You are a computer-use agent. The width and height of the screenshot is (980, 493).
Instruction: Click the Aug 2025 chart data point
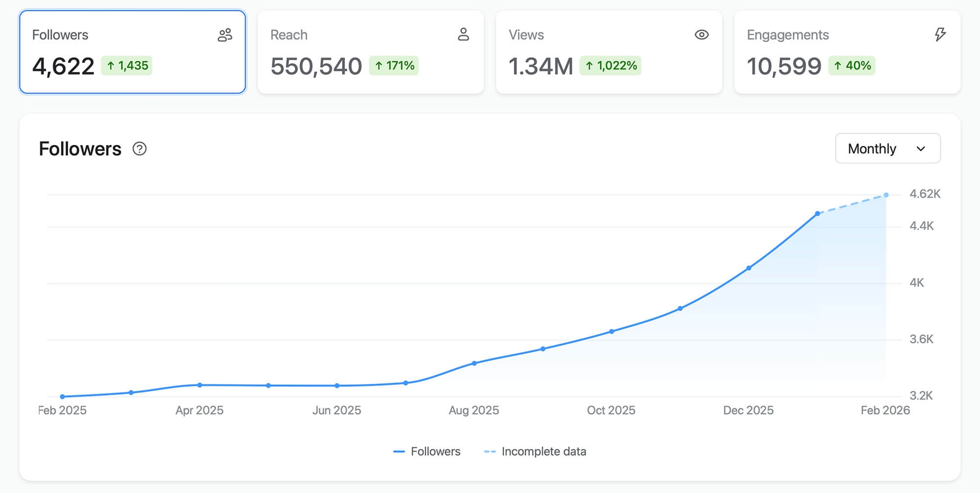pos(474,363)
